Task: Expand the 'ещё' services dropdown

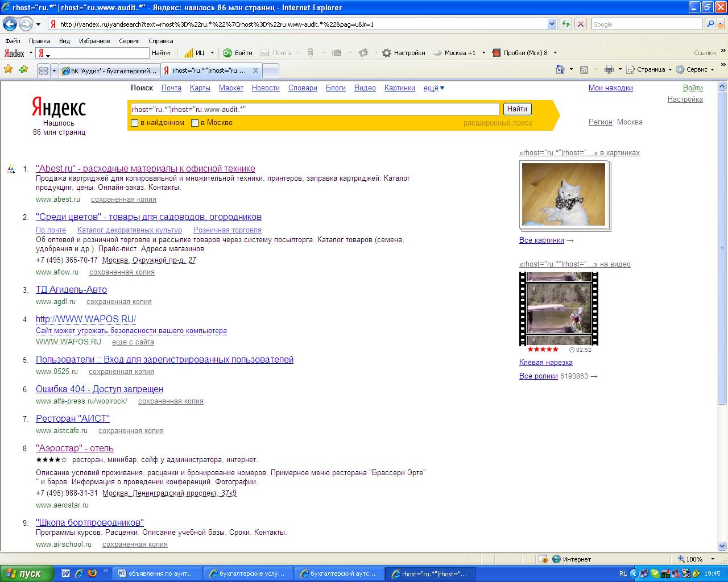Action: 434,88
